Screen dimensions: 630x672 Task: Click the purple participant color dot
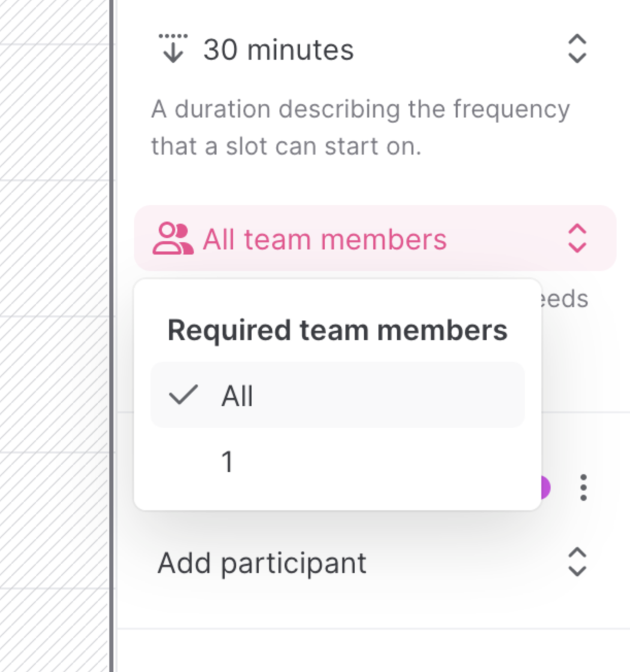pyautogui.click(x=545, y=487)
